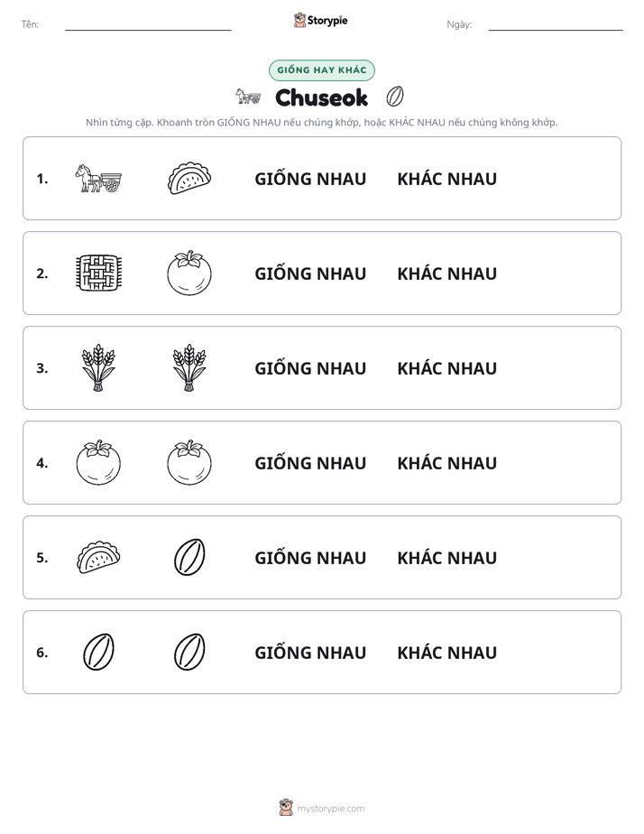Click the left seed icon in row 6

[x=98, y=652]
